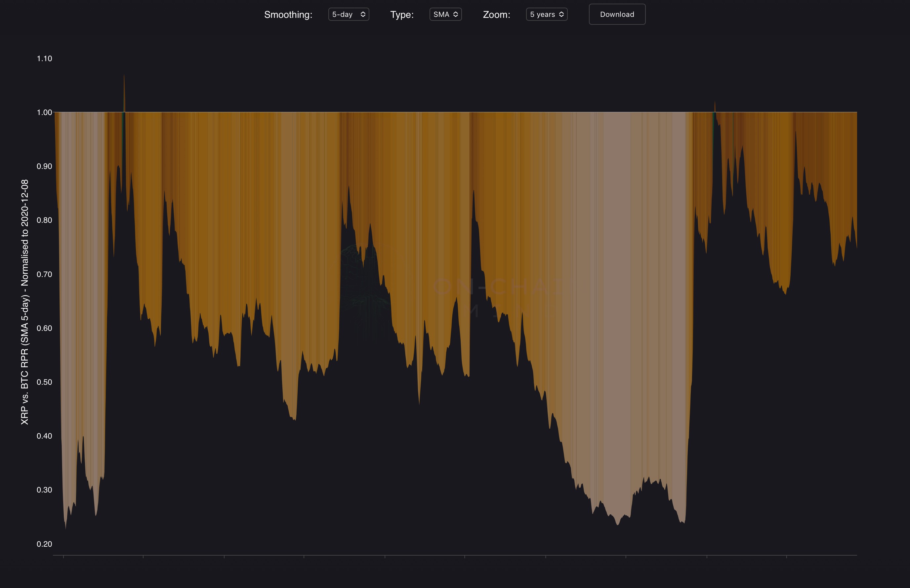910x588 pixels.
Task: Click the rotated XRP vs. BTC RPR axis title
Action: (x=24, y=302)
